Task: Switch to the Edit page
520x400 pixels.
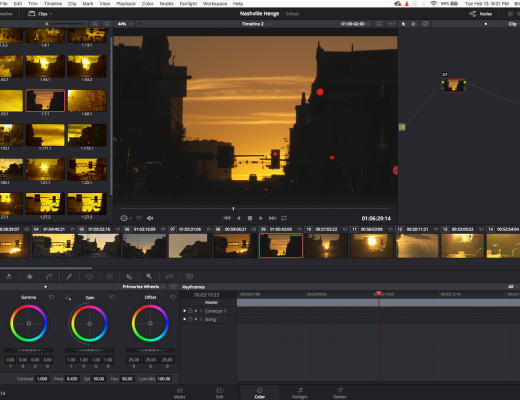Action: 220,393
